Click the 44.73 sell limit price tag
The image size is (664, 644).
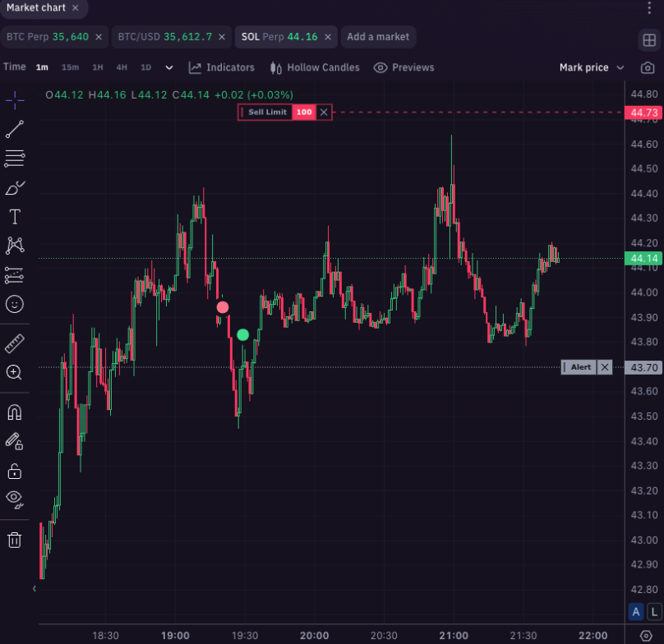pos(643,113)
